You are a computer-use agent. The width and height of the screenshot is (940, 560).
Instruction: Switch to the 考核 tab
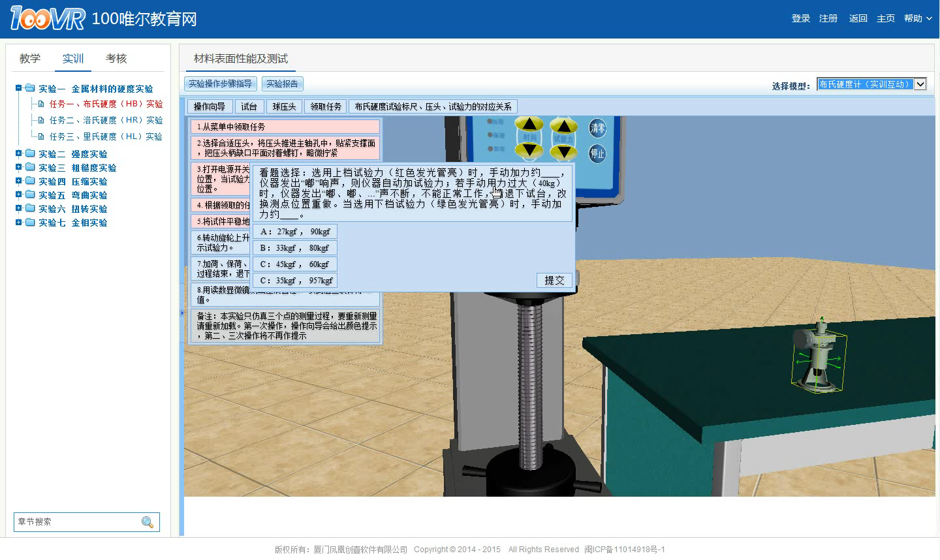tap(116, 59)
